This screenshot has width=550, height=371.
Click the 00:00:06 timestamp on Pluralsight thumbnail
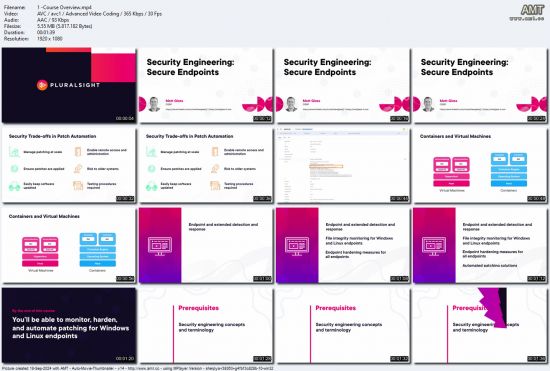125,119
